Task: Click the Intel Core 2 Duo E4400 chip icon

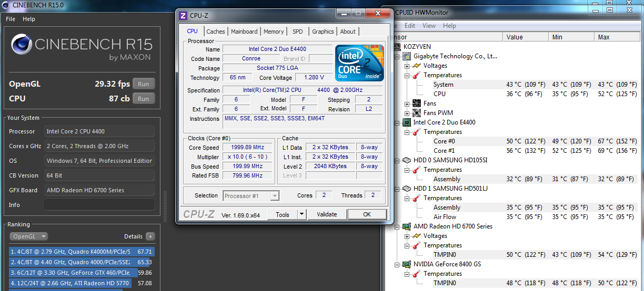Action: click(407, 122)
